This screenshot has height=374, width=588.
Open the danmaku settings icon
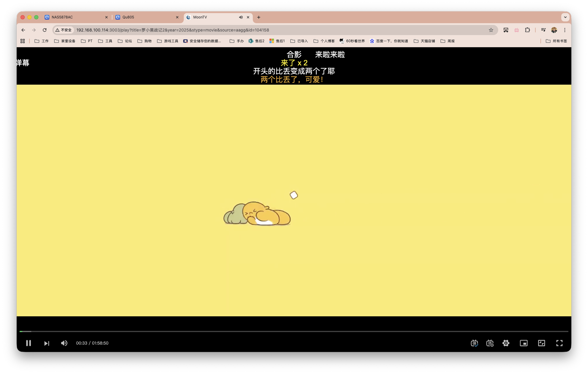click(490, 343)
